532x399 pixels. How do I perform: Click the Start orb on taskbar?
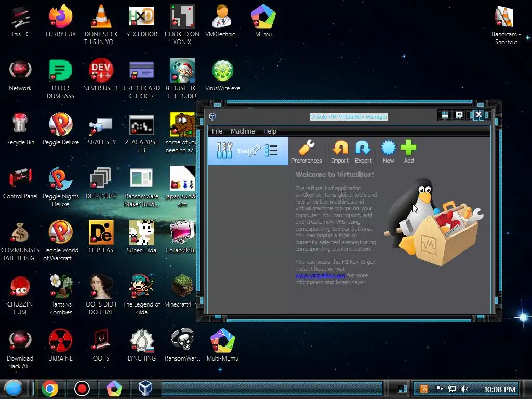[14, 389]
